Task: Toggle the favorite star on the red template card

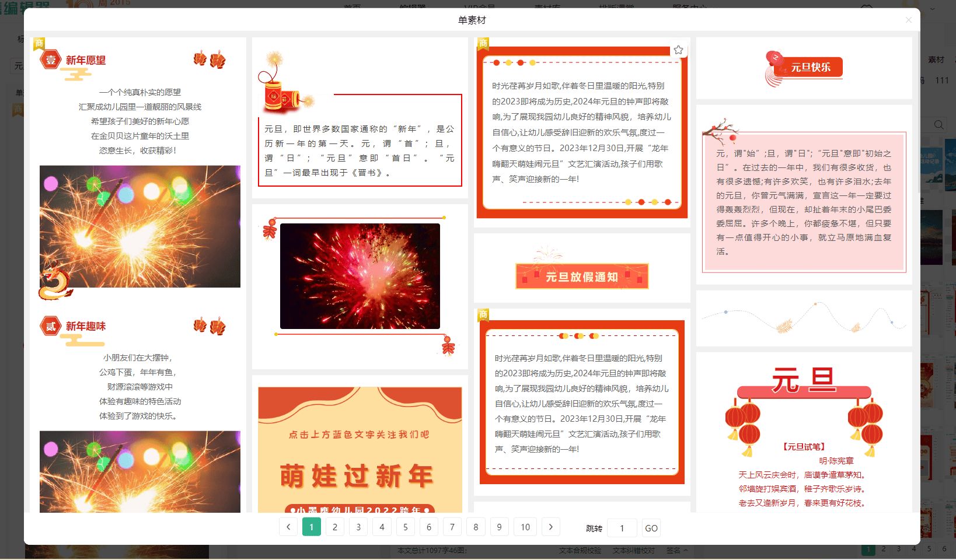Action: click(678, 50)
